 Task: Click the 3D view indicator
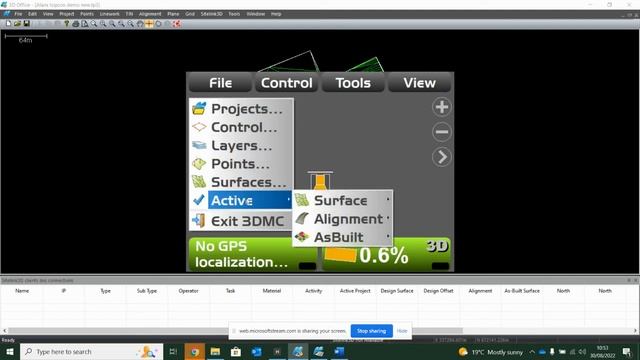pos(437,246)
